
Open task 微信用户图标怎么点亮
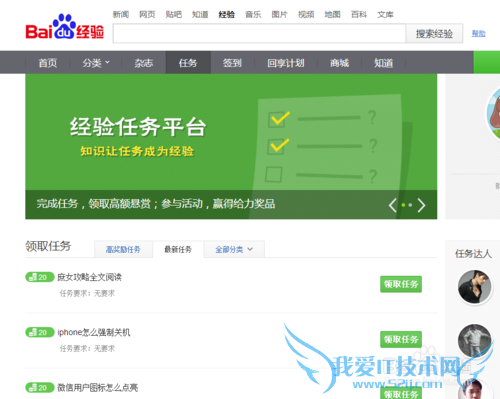coord(98,388)
